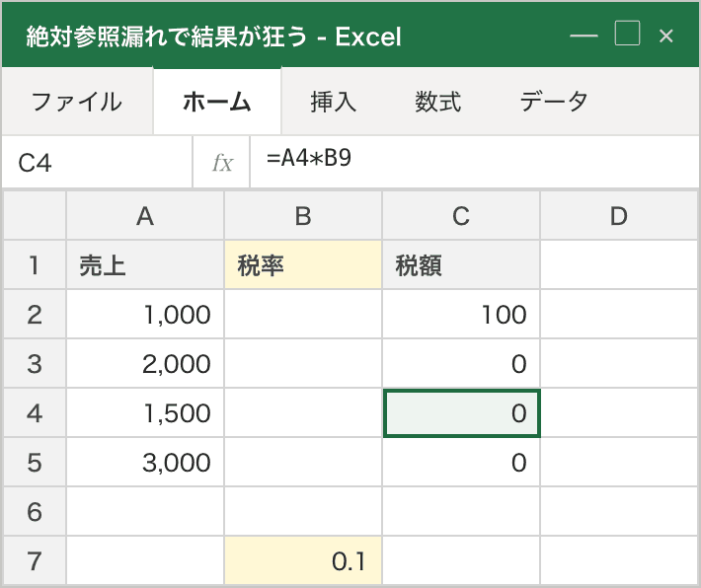
Task: Select row 2 header
Action: point(35,314)
